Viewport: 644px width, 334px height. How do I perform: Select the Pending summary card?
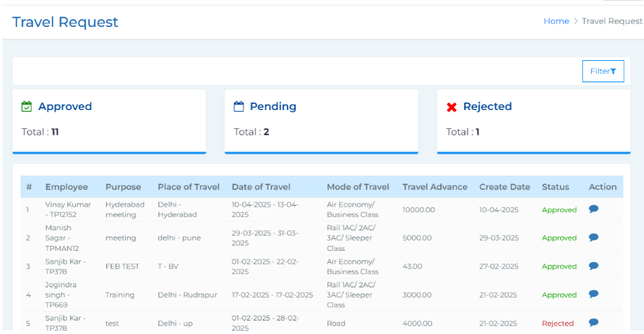tap(321, 120)
